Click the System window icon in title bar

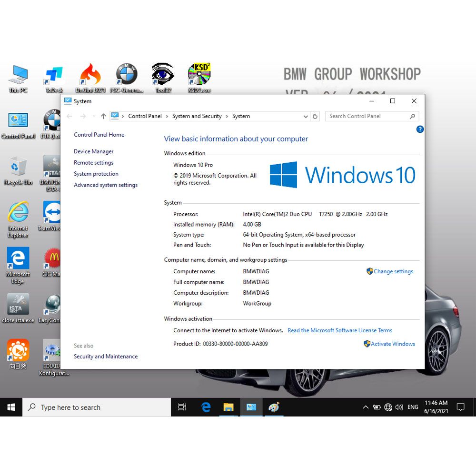(68, 101)
